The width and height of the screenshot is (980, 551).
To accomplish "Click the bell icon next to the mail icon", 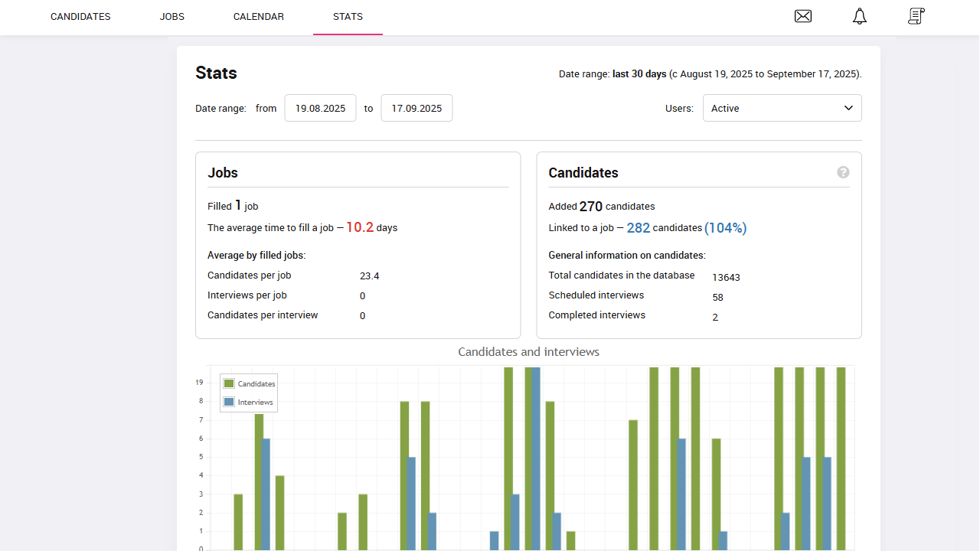I will (x=859, y=16).
